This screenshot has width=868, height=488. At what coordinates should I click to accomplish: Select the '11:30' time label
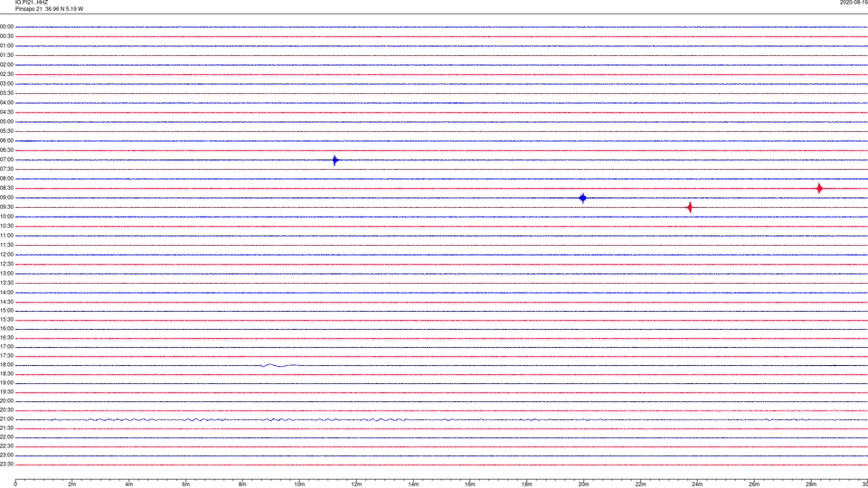pos(6,245)
